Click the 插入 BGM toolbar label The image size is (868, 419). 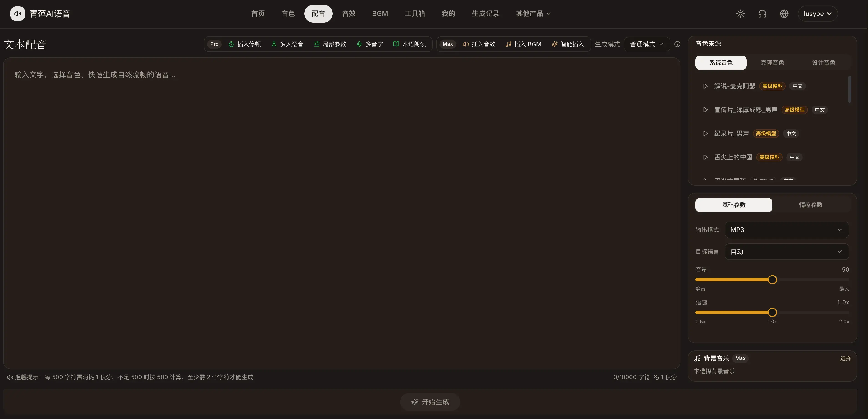[528, 44]
